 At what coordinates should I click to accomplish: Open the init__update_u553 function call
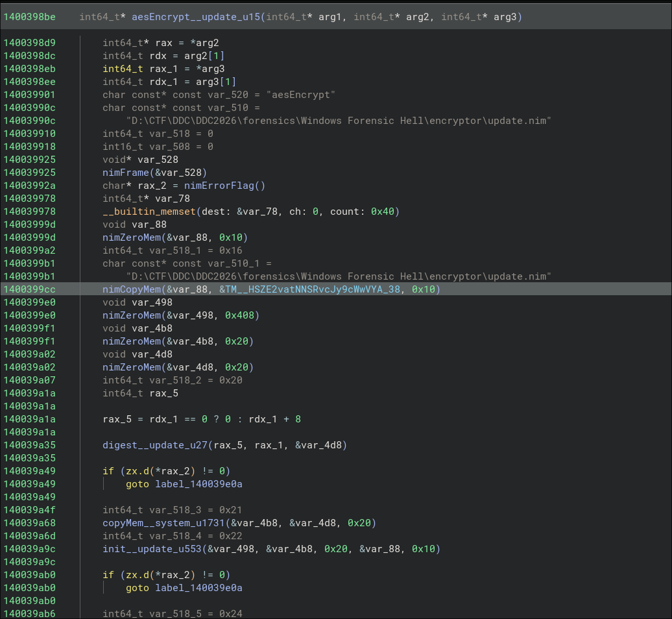click(152, 549)
